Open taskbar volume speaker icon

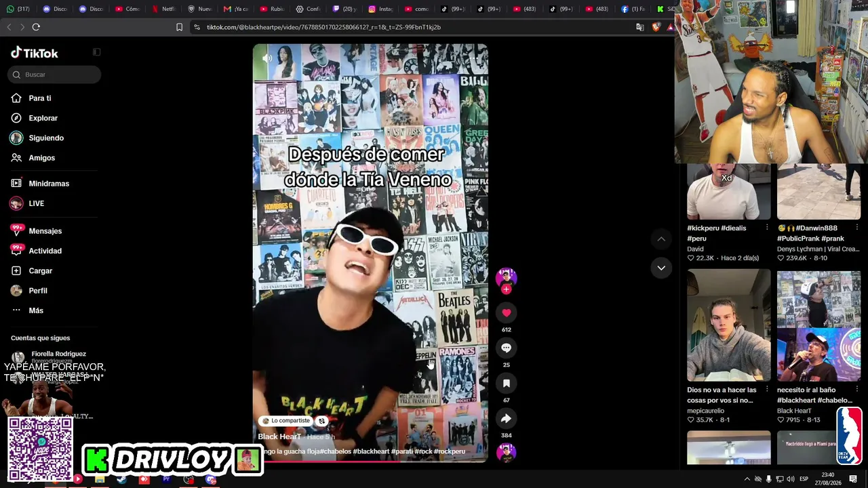tap(791, 479)
